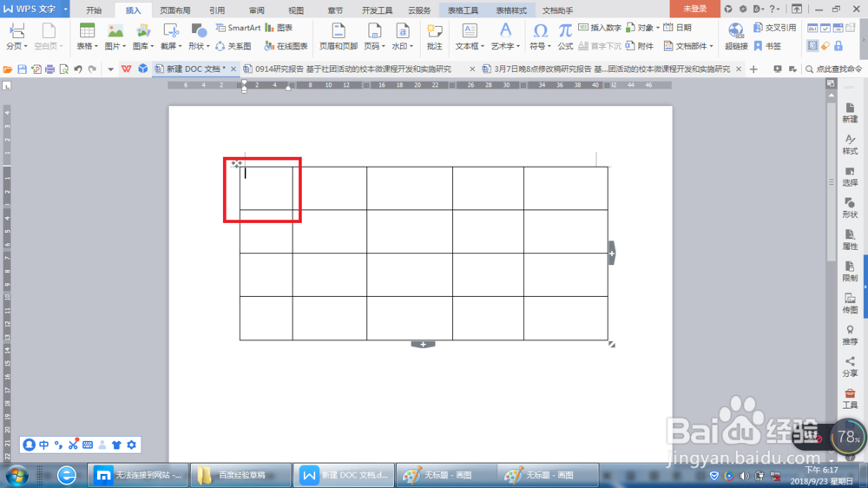Screen dimensions: 868x488
Task: Add a new document tab with plus
Action: (753, 69)
